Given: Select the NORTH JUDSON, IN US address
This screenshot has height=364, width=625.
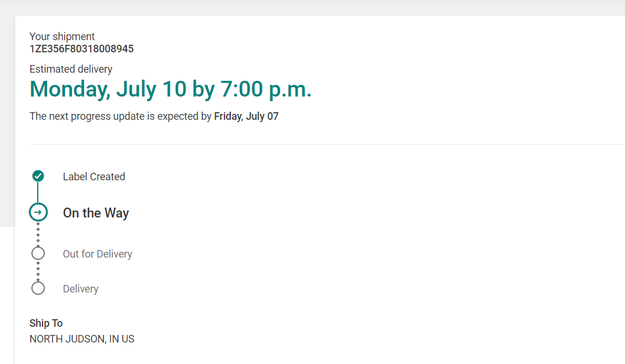Looking at the screenshot, I should (x=82, y=339).
